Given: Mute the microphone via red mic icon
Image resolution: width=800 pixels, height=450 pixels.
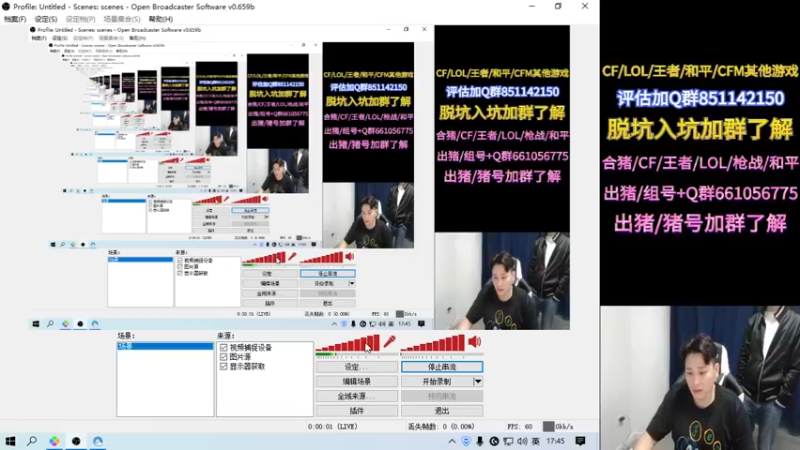Looking at the screenshot, I should (x=390, y=342).
